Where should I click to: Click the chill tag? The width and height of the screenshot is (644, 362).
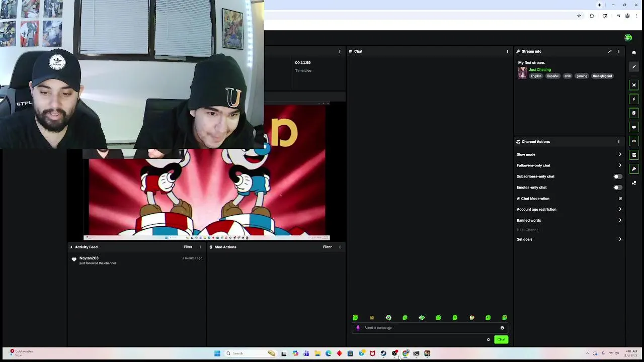(568, 76)
